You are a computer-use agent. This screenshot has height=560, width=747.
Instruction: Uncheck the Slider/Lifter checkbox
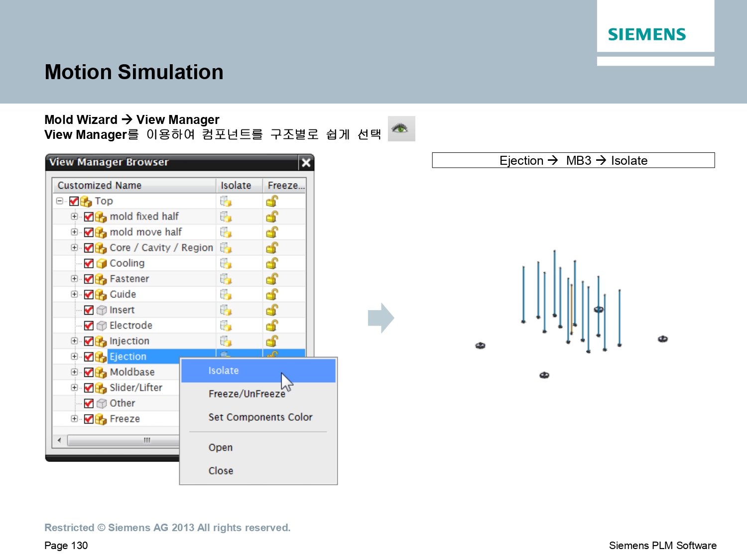89,388
